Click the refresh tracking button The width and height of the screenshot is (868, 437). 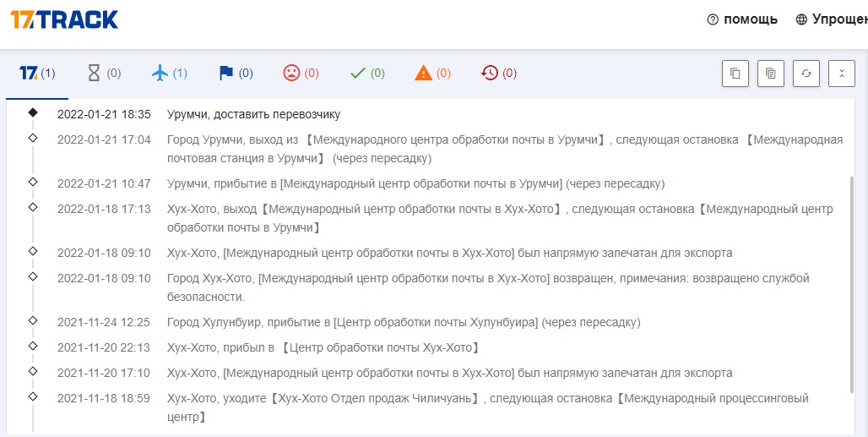click(x=806, y=73)
